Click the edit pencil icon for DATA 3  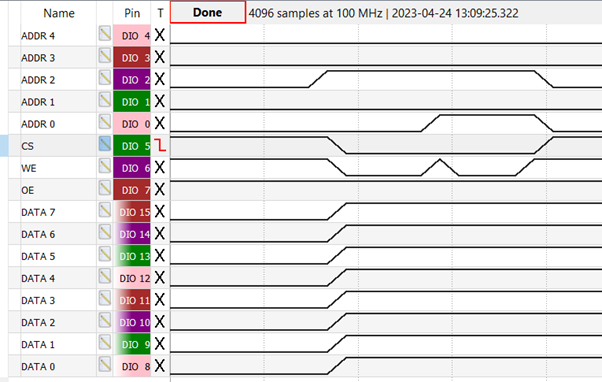104,299
